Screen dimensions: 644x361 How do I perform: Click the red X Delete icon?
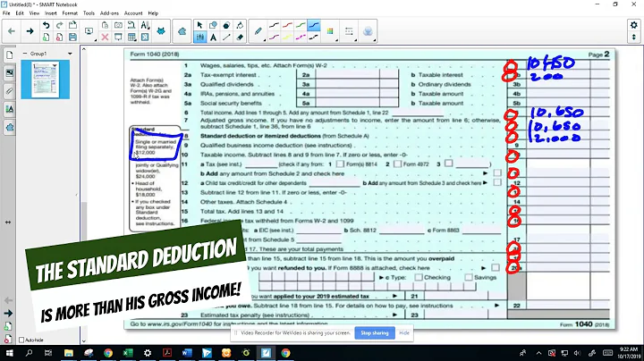pos(105,38)
